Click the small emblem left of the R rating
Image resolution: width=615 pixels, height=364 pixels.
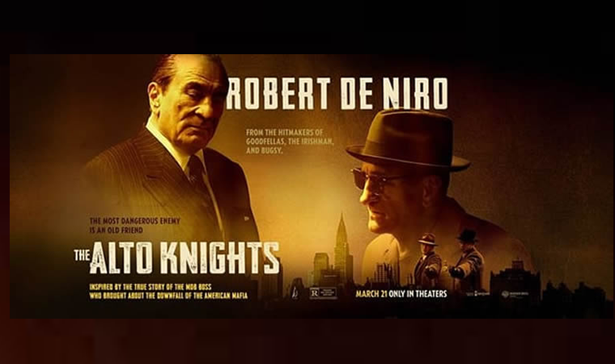295,292
